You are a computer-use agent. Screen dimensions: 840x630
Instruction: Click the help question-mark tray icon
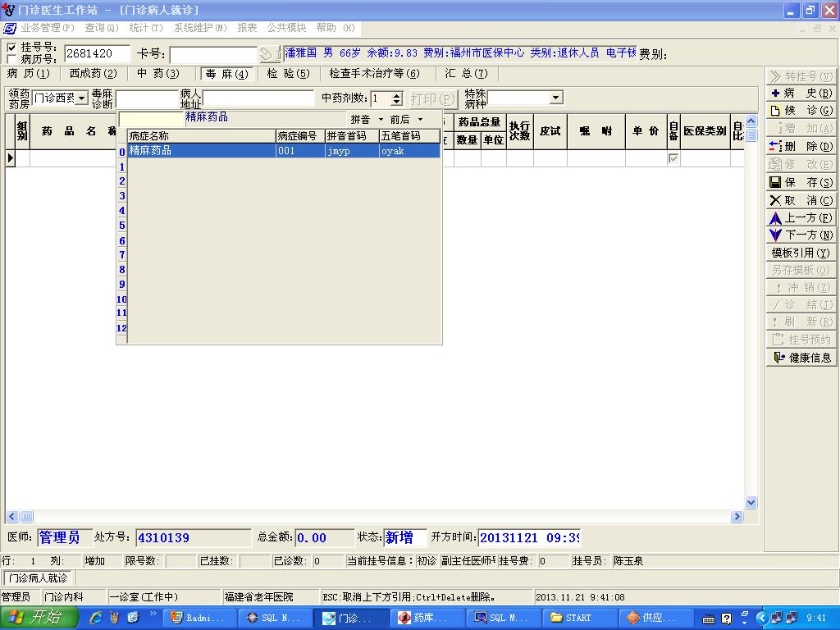(727, 619)
